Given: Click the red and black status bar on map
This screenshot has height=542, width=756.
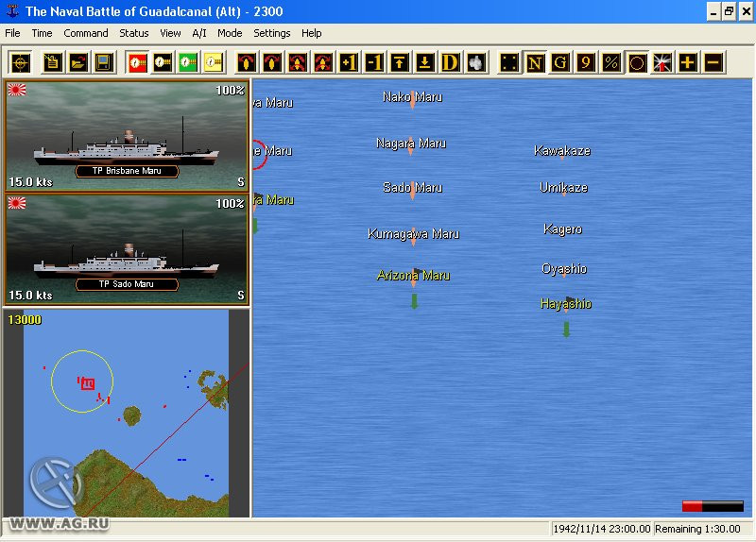Looking at the screenshot, I should click(713, 506).
